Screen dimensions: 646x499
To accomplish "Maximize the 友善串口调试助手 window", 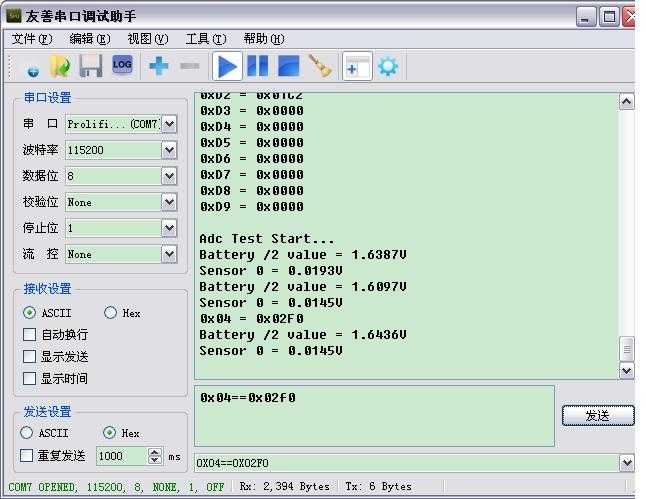I will click(x=609, y=17).
